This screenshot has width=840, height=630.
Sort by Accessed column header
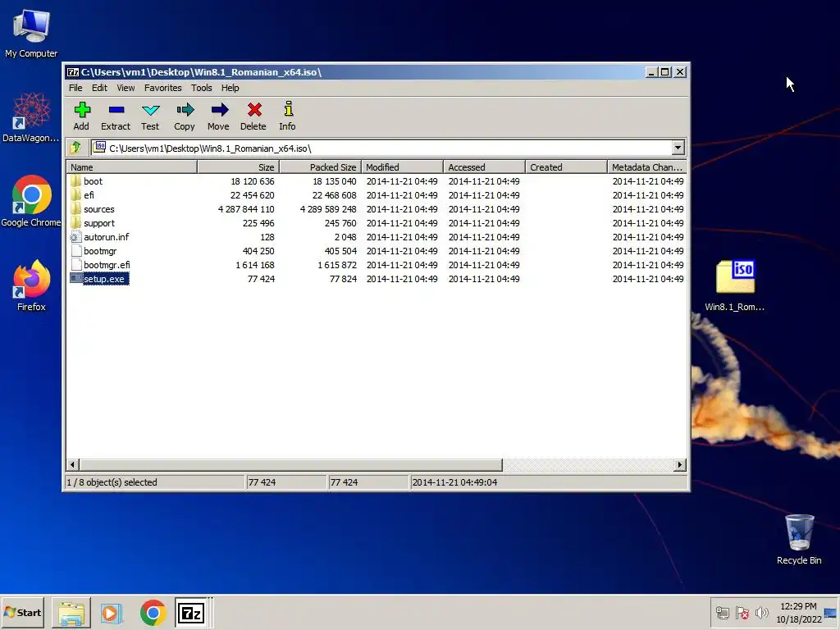pyautogui.click(x=484, y=167)
